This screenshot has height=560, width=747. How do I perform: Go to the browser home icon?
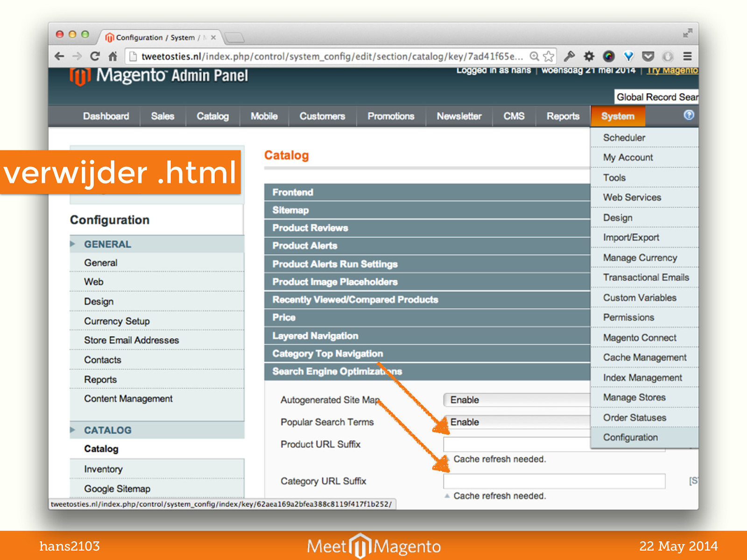pyautogui.click(x=113, y=56)
